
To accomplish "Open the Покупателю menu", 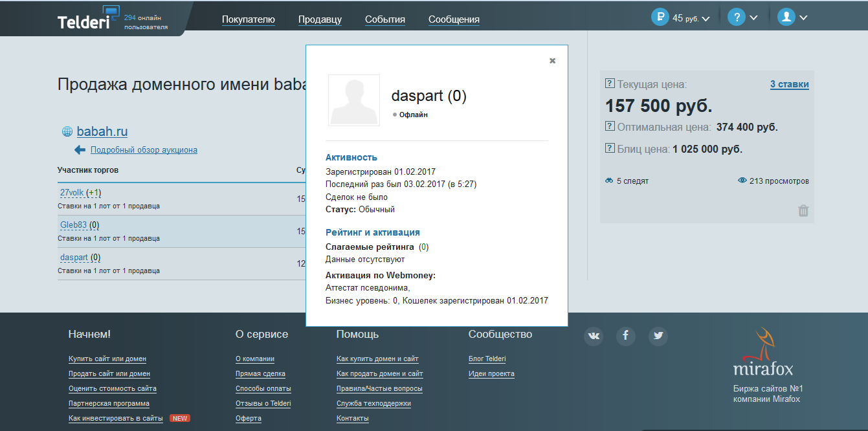I will [x=248, y=19].
